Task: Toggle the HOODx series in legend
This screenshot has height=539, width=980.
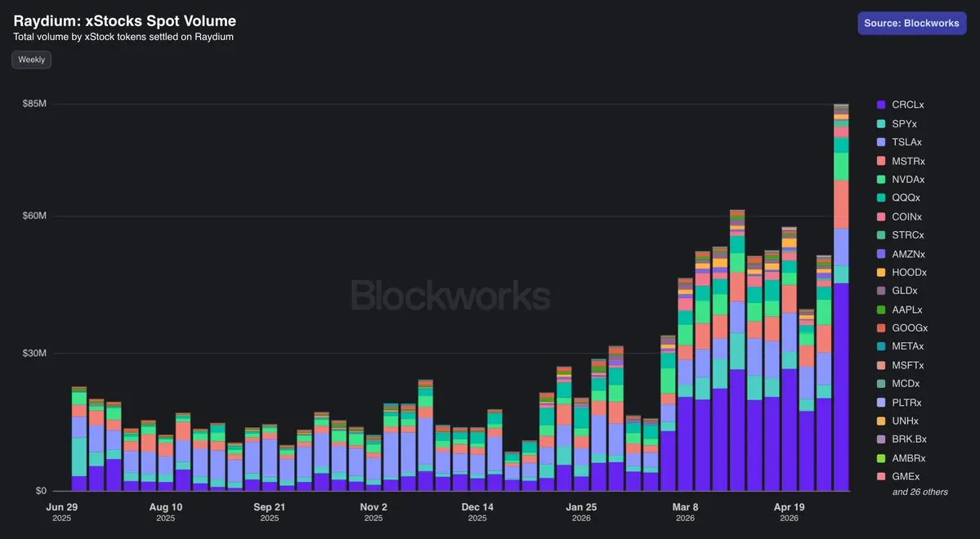Action: click(902, 272)
